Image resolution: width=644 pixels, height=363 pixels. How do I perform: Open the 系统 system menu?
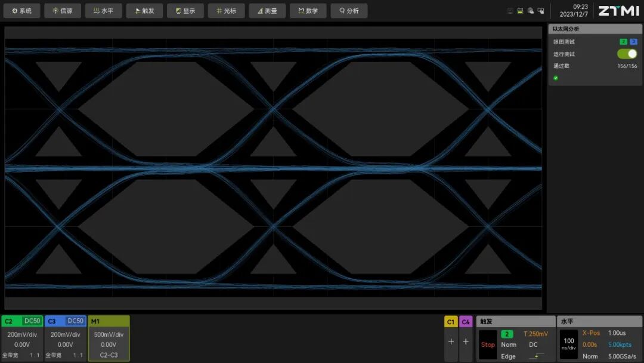click(22, 11)
